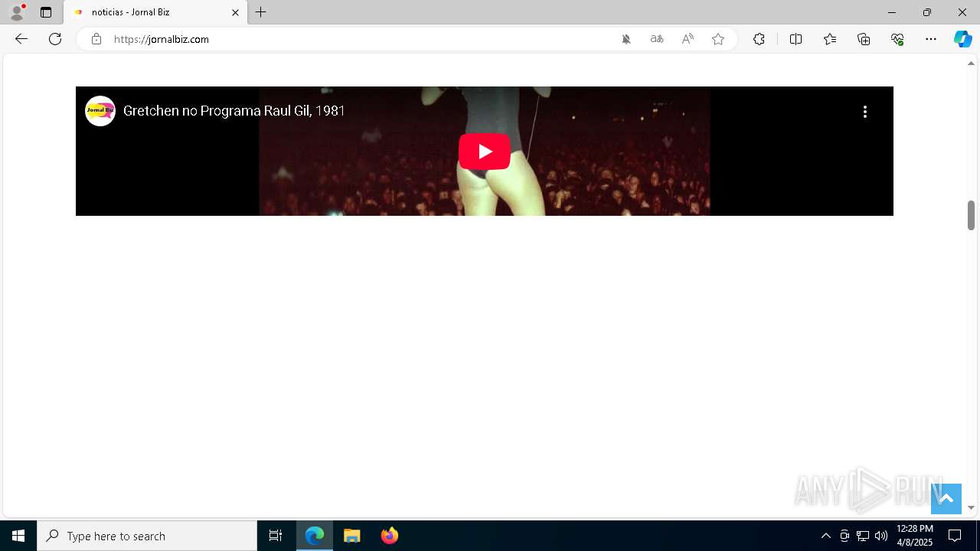
Task: Open network status in the tray
Action: click(x=863, y=536)
